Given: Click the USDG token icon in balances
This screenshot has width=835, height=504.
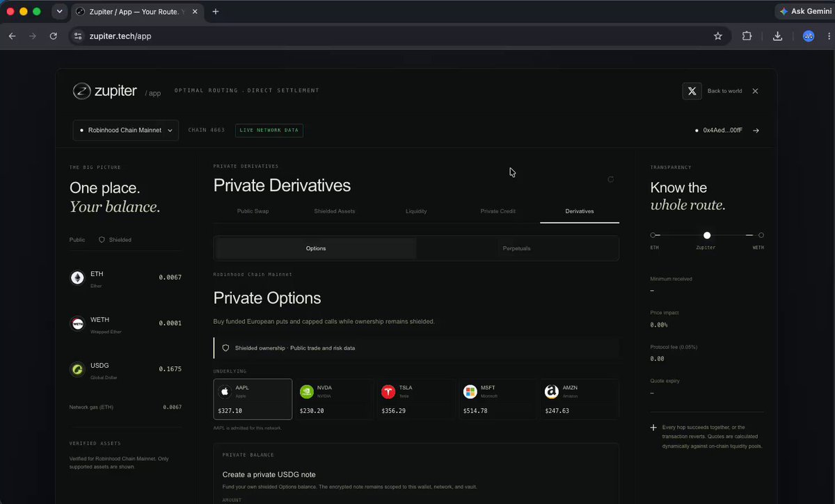Looking at the screenshot, I should click(77, 369).
